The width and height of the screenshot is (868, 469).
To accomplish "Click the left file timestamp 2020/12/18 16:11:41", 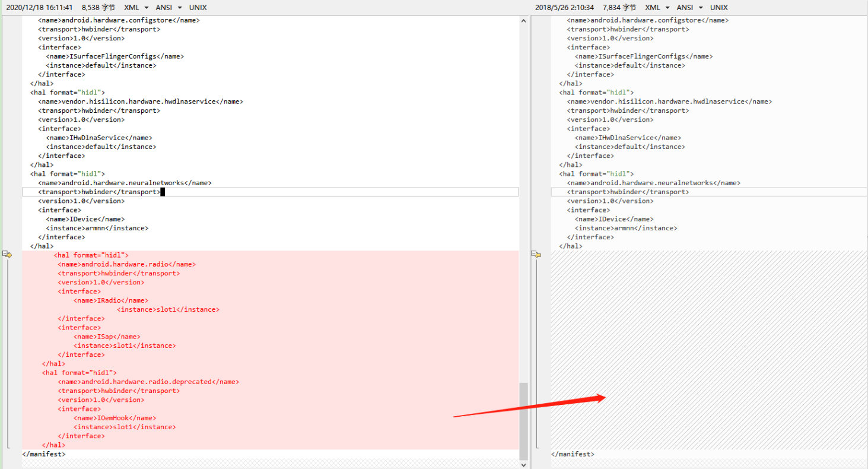I will [39, 7].
